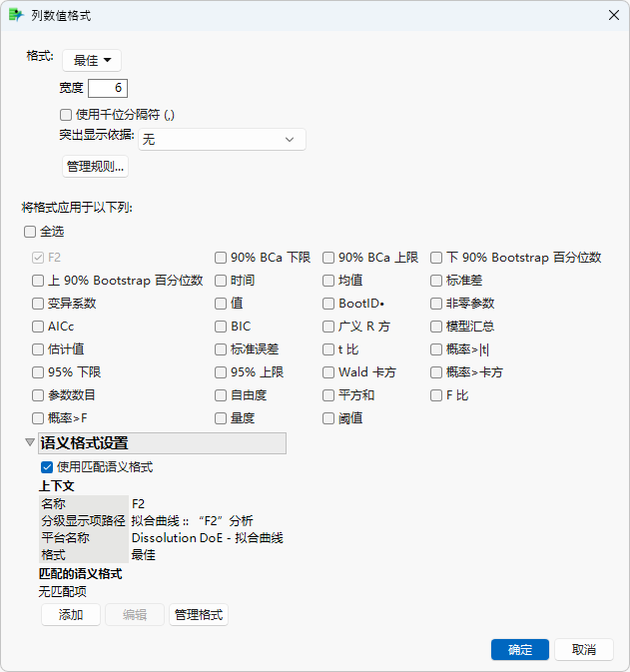Uncheck 使用匹配语义格式 checkbox
The width and height of the screenshot is (630, 672).
click(x=47, y=467)
